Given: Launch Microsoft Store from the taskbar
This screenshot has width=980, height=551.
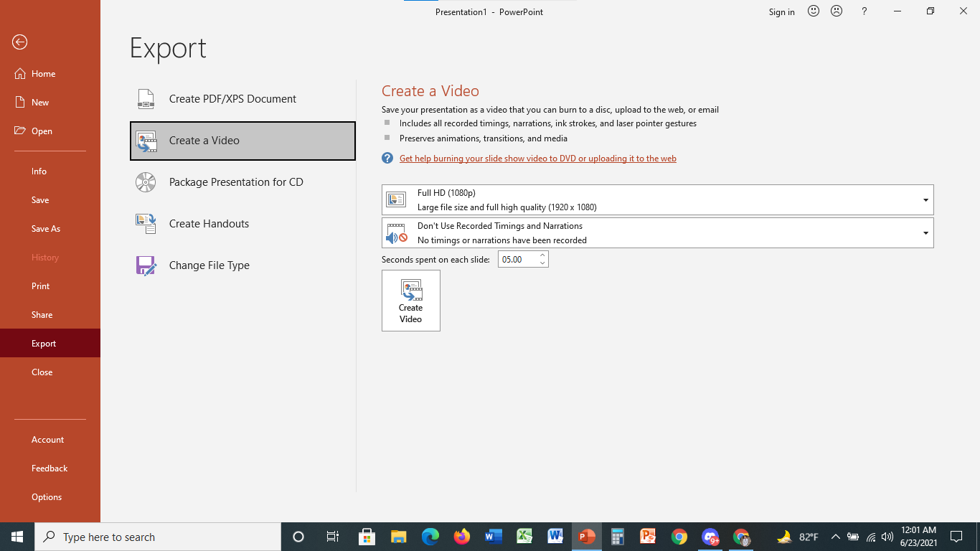Looking at the screenshot, I should coord(367,537).
